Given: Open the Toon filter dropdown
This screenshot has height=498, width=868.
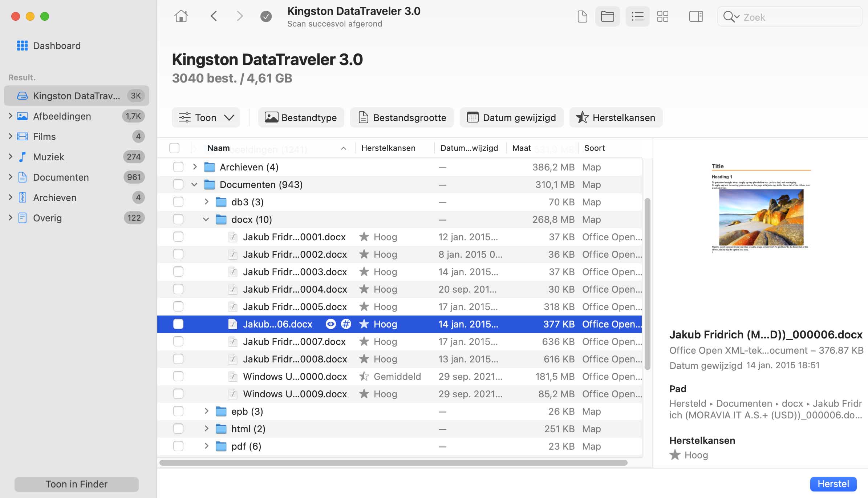Looking at the screenshot, I should coord(206,117).
